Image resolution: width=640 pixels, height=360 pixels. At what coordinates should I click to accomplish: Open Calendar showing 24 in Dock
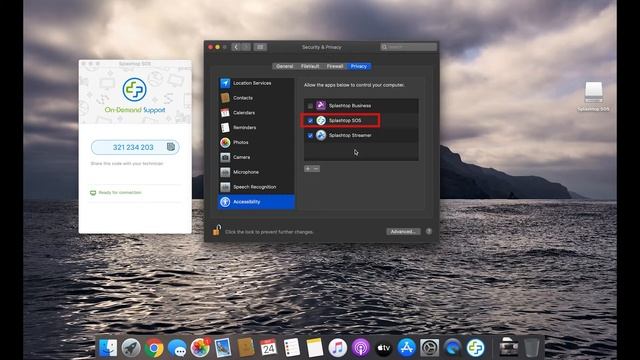point(269,348)
